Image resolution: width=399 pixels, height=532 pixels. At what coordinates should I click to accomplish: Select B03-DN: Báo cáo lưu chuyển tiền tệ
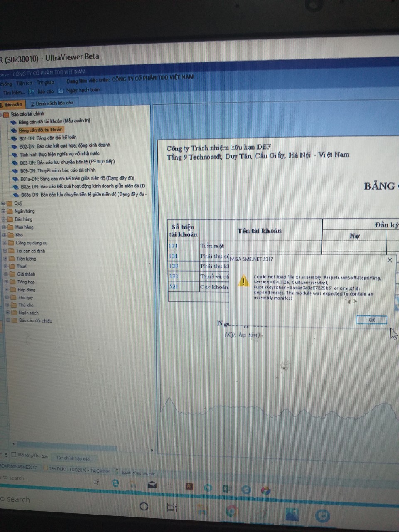[x=67, y=162]
